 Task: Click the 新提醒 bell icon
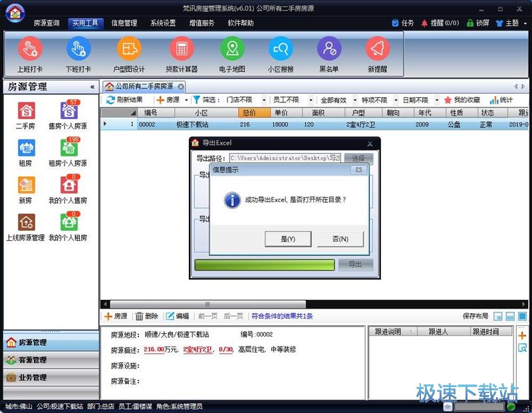(378, 49)
